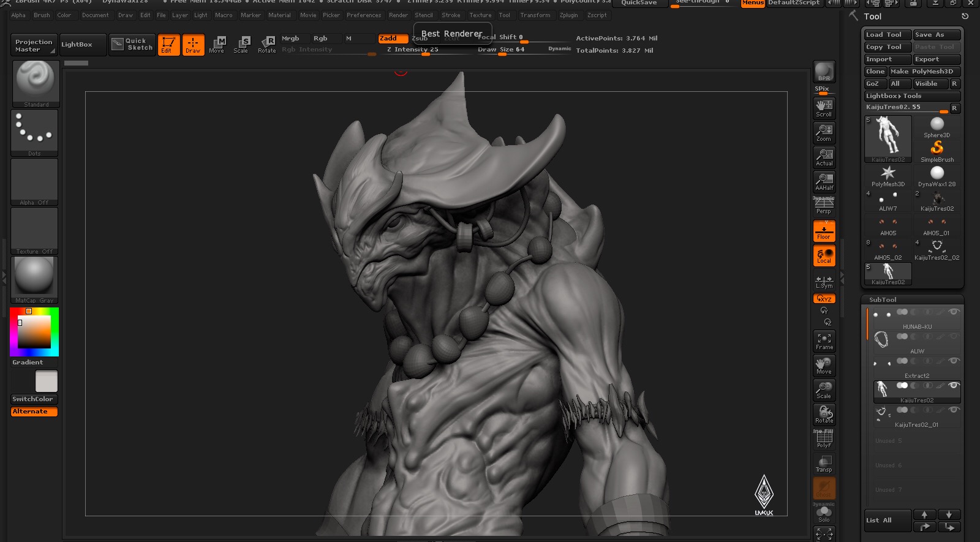
Task: Click the Load Tool button
Action: (888, 35)
